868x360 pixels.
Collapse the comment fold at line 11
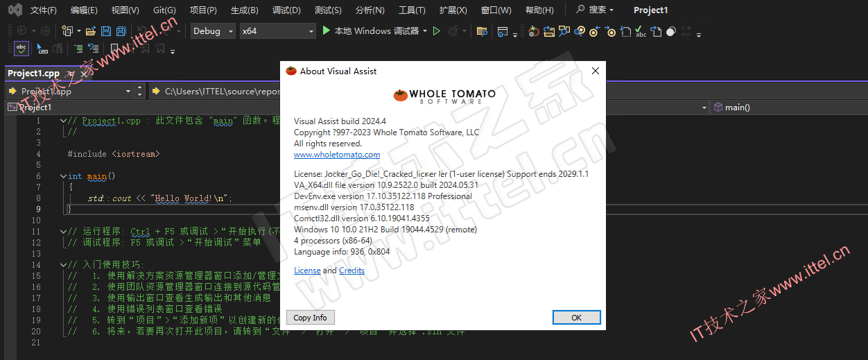coord(63,232)
